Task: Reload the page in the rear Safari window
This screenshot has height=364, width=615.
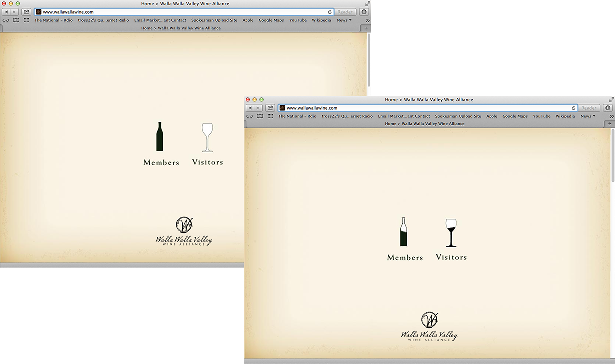Action: [x=330, y=12]
